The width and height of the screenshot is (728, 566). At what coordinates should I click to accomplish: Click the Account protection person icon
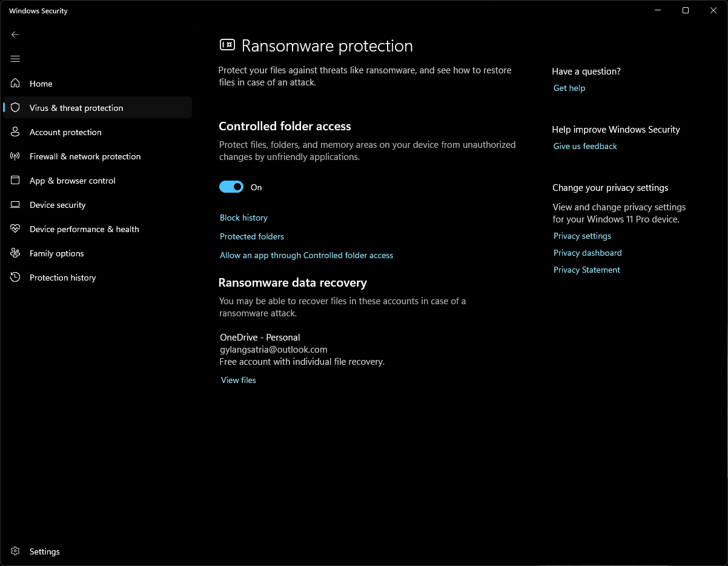16,132
